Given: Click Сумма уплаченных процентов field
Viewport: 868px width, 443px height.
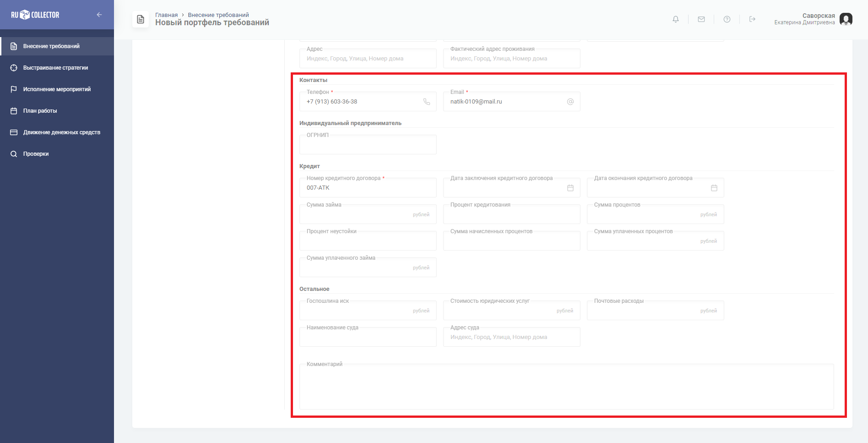Looking at the screenshot, I should click(656, 241).
